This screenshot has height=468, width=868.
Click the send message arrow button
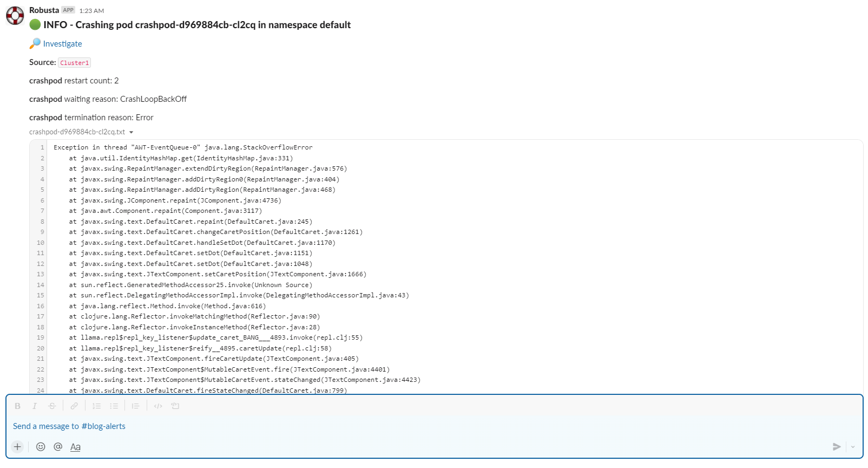pyautogui.click(x=837, y=447)
